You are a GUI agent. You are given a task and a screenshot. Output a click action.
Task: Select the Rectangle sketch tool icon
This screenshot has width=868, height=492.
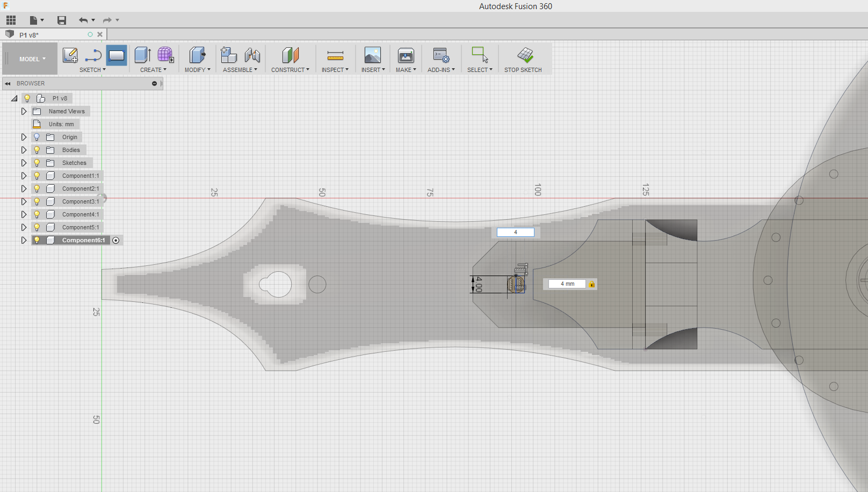pyautogui.click(x=117, y=55)
